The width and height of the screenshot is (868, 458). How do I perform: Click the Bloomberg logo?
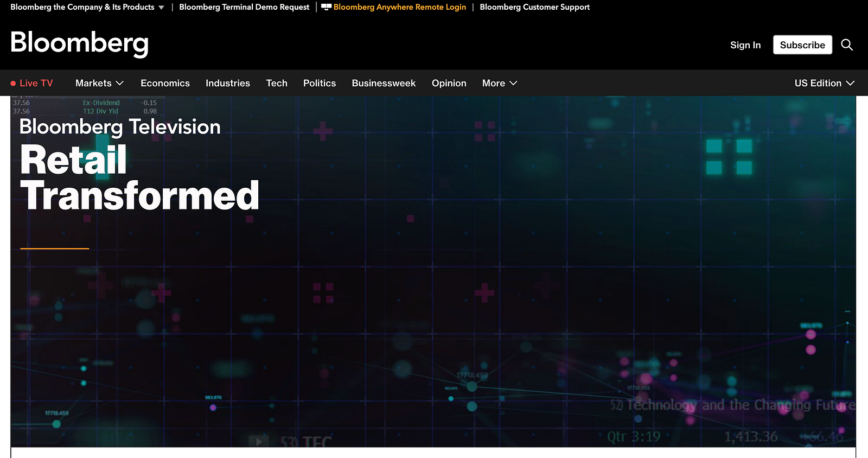pyautogui.click(x=79, y=43)
